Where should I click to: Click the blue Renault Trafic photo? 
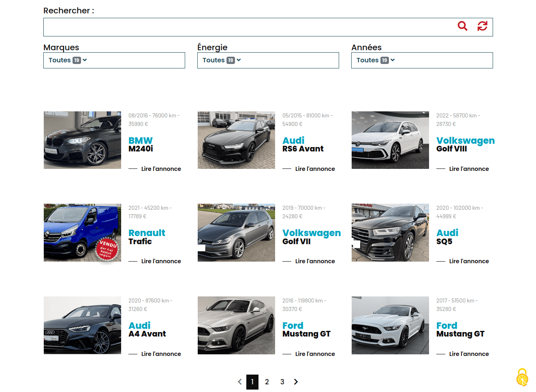click(82, 232)
